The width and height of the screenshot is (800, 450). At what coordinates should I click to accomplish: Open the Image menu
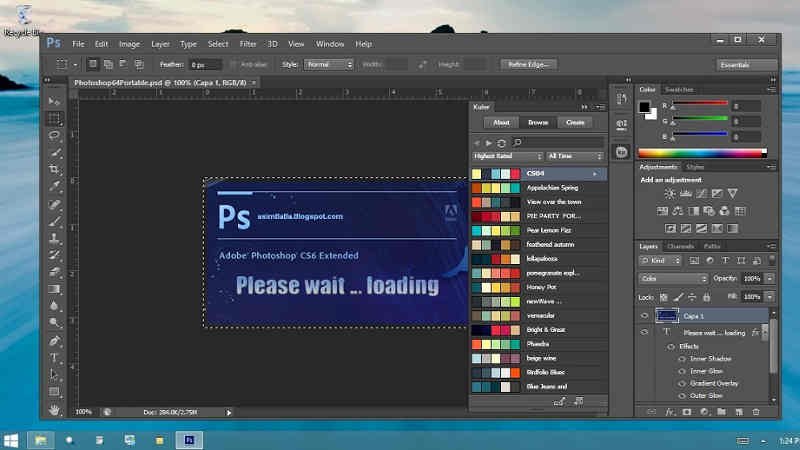click(x=129, y=44)
